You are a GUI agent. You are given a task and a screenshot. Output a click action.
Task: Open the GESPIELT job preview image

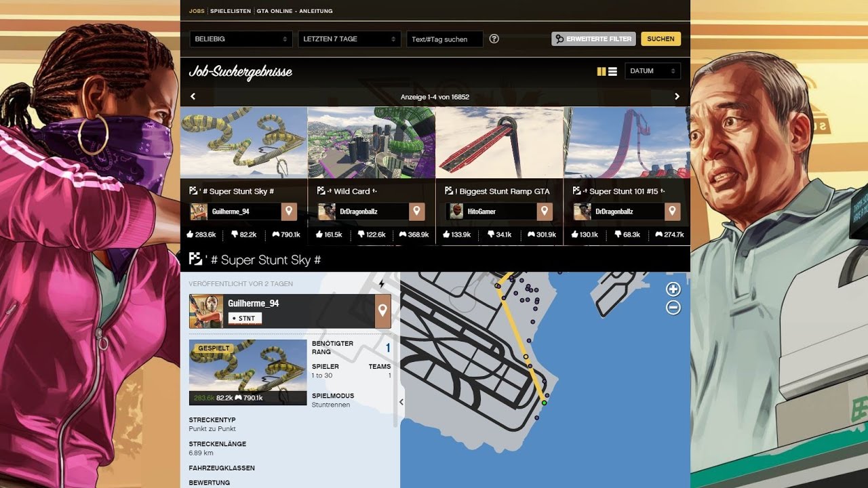[x=248, y=372]
